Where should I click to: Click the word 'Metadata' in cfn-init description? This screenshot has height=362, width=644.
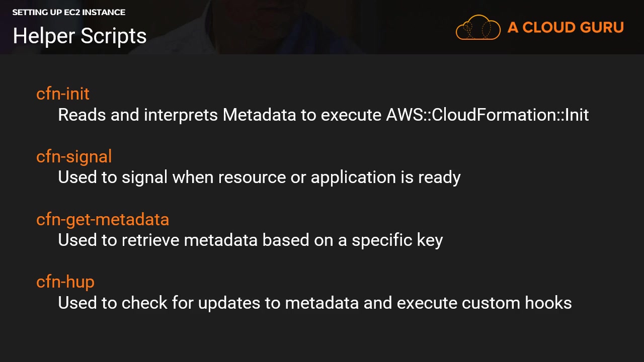click(259, 115)
